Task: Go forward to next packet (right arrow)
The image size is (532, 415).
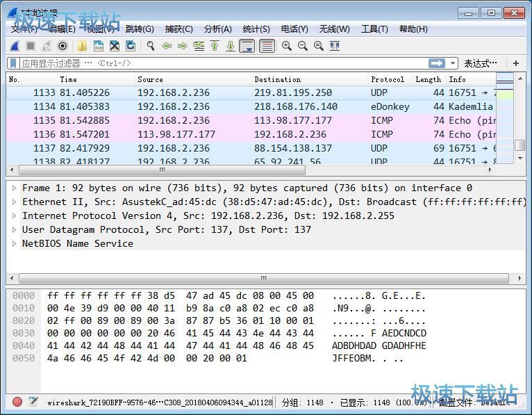Action: click(183, 46)
